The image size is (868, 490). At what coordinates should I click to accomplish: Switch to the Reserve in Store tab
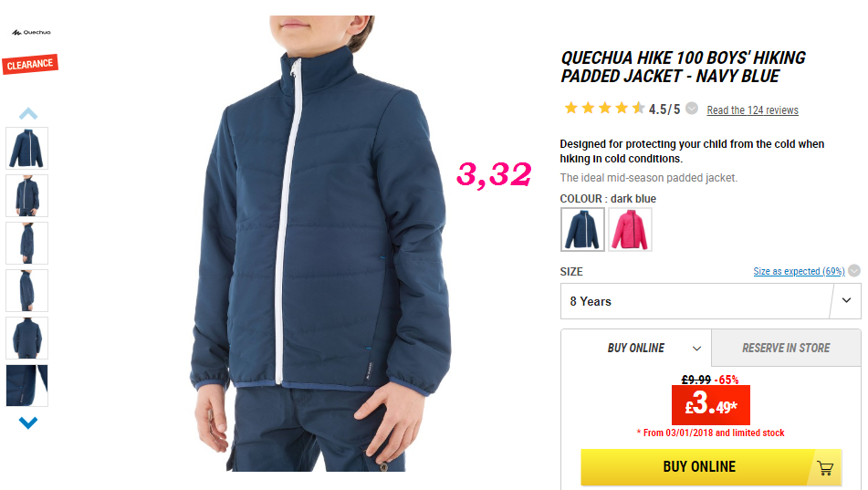click(x=786, y=348)
